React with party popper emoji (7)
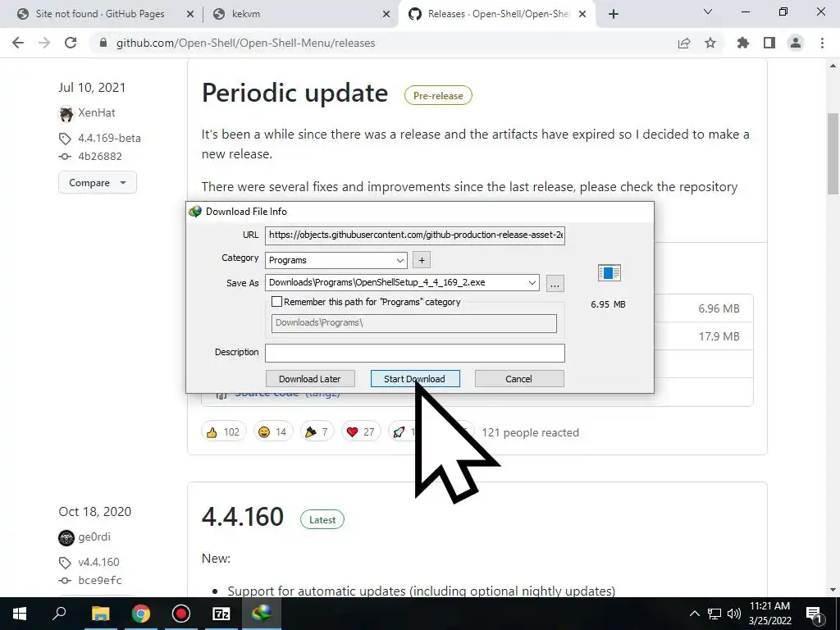The width and height of the screenshot is (840, 630). coord(317,431)
